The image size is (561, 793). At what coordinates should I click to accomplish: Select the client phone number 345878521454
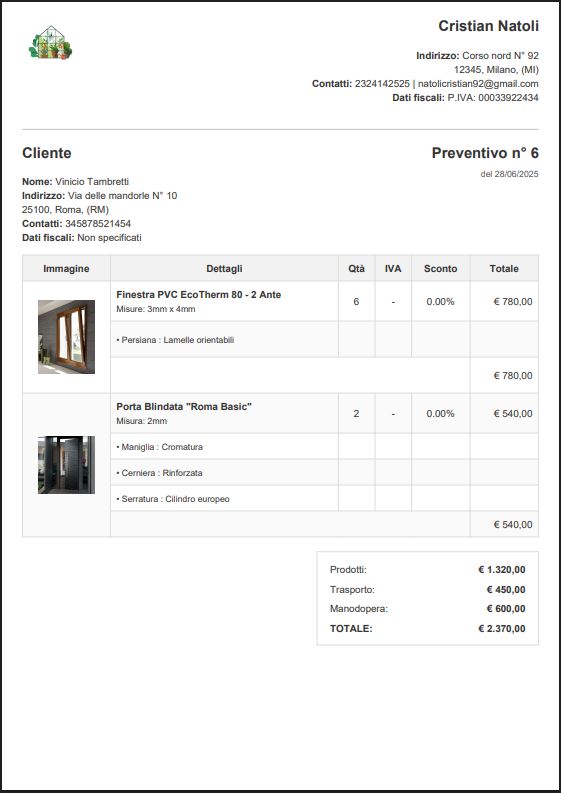98,224
